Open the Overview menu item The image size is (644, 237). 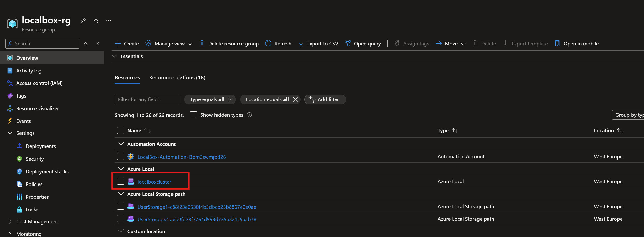point(52,58)
